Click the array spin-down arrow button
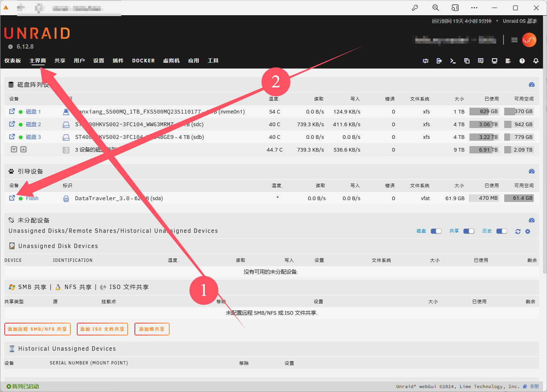The height and width of the screenshot is (392, 547). tap(14, 149)
